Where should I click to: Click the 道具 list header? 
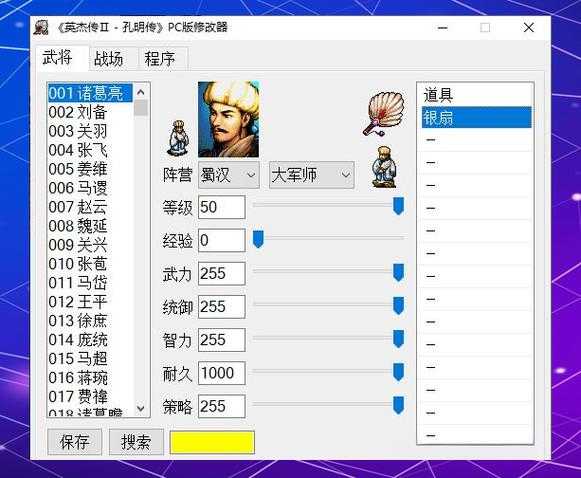click(477, 95)
